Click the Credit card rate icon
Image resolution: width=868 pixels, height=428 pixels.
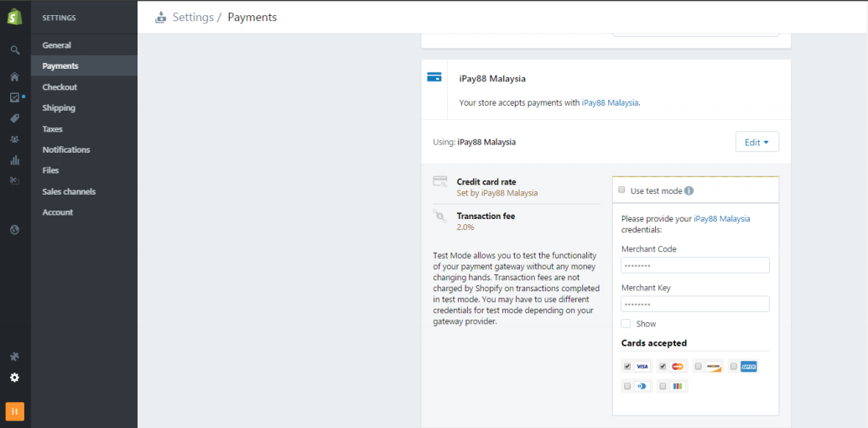pos(440,181)
